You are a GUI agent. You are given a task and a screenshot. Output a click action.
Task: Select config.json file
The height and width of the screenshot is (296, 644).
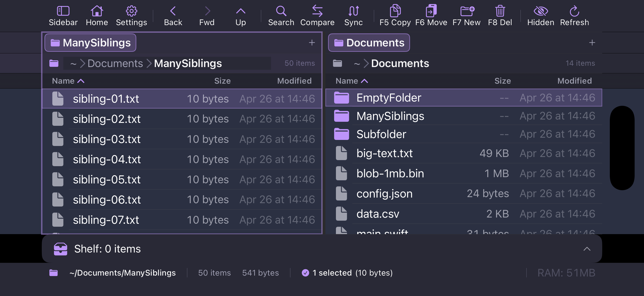click(464, 194)
